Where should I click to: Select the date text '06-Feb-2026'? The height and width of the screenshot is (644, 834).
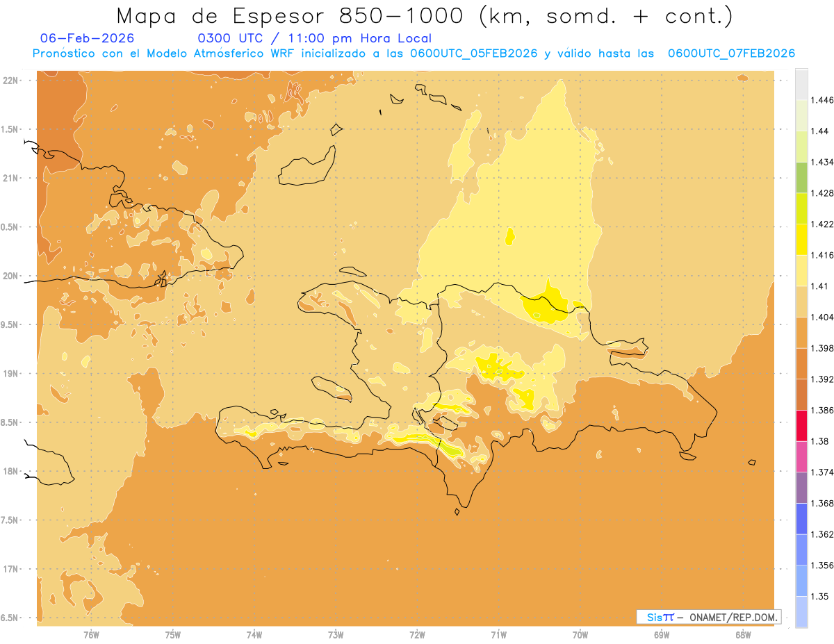(88, 39)
